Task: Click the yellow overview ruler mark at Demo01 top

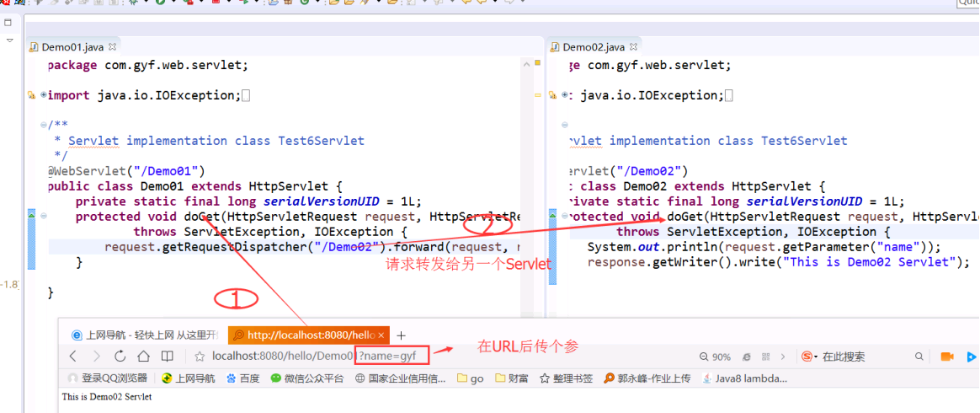Action: click(537, 62)
